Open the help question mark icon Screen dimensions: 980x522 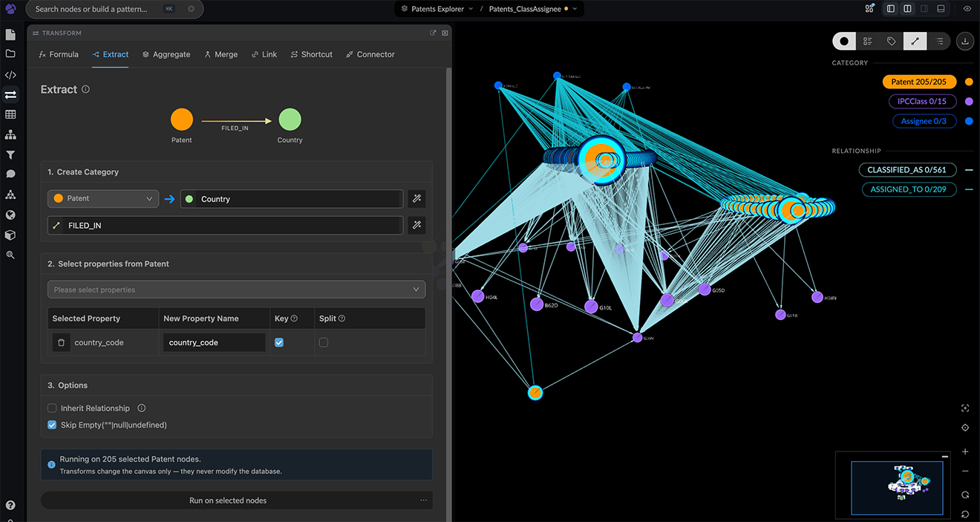(x=10, y=506)
